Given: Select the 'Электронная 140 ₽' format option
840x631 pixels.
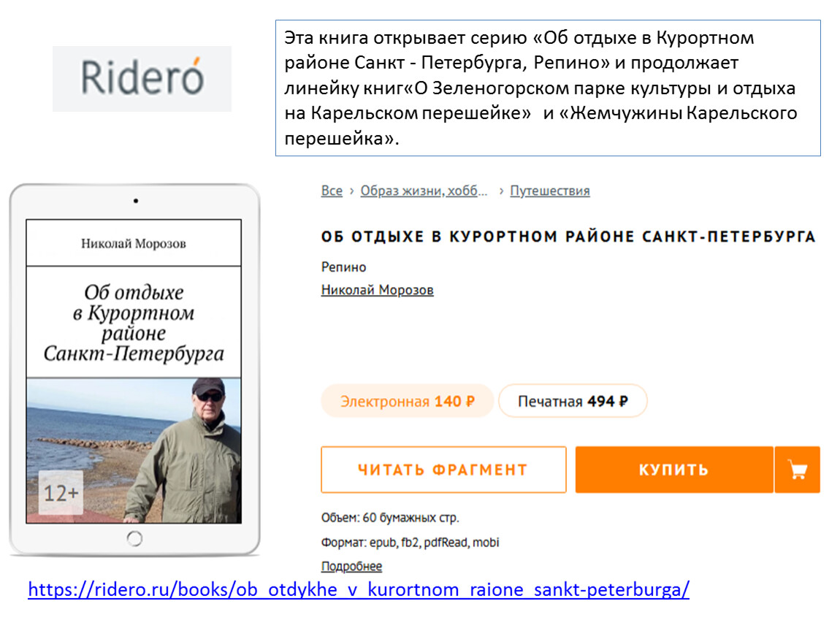Looking at the screenshot, I should pos(407,401).
